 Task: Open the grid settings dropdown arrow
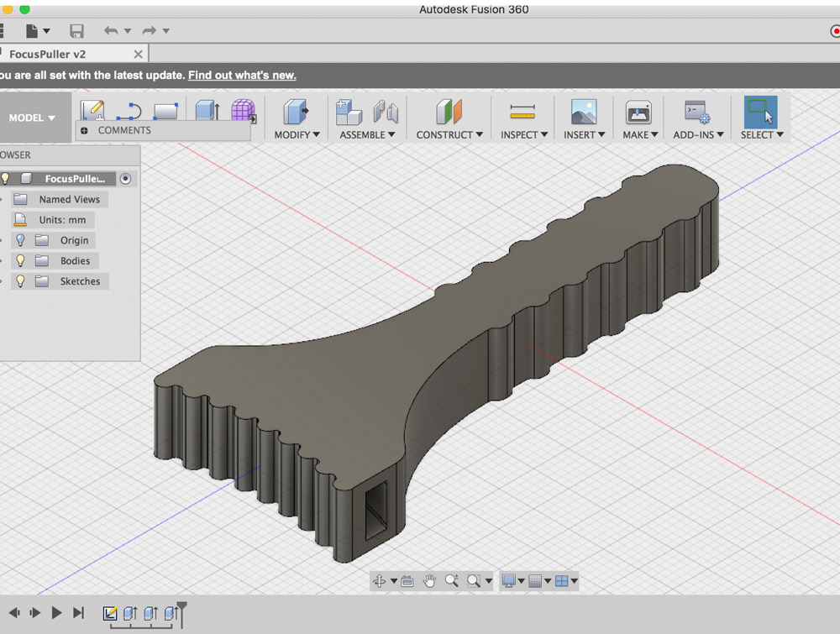(x=548, y=581)
